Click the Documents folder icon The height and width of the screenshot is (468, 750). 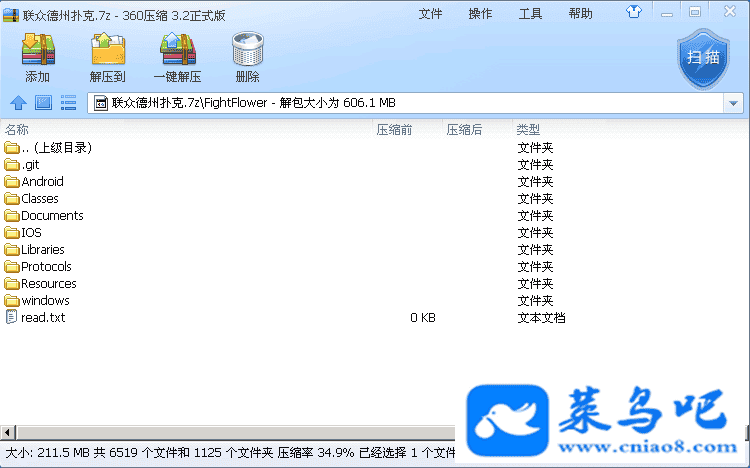coord(12,216)
